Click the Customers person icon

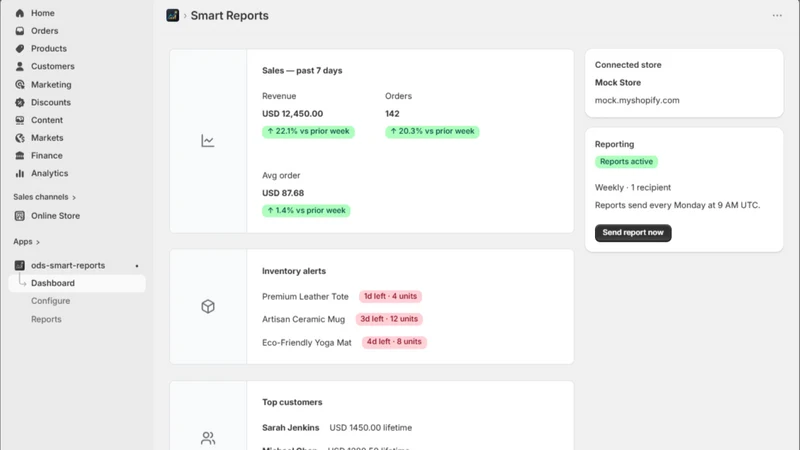19,66
